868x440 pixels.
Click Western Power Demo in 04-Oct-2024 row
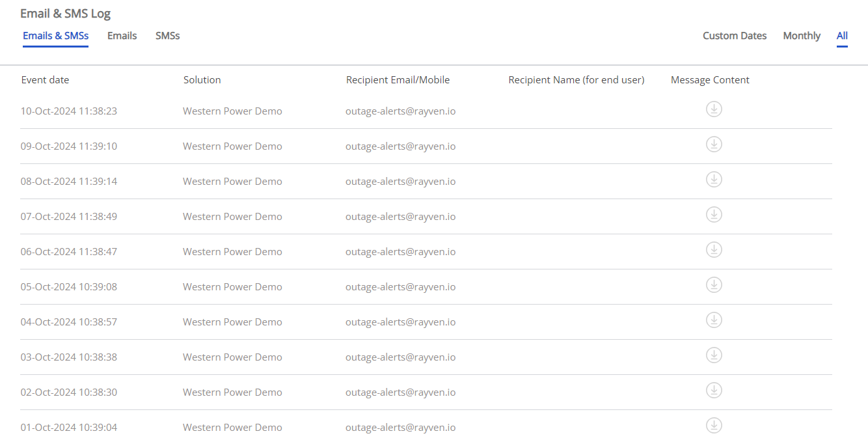[x=232, y=322]
